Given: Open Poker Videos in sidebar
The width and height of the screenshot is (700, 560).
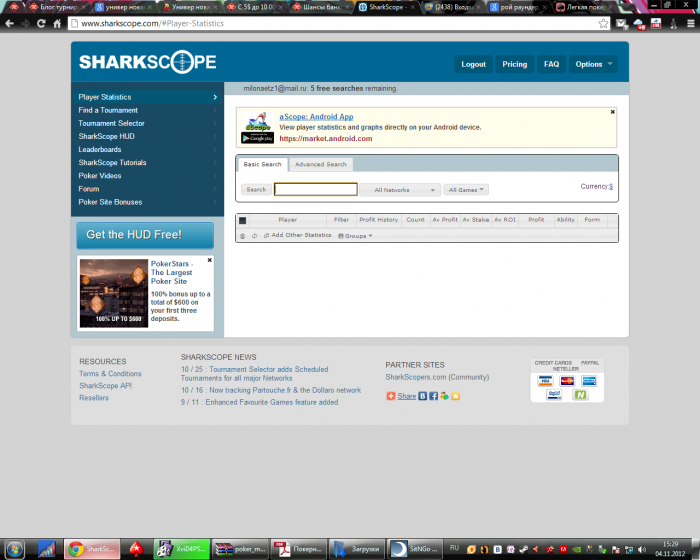Looking at the screenshot, I should pyautogui.click(x=147, y=176).
